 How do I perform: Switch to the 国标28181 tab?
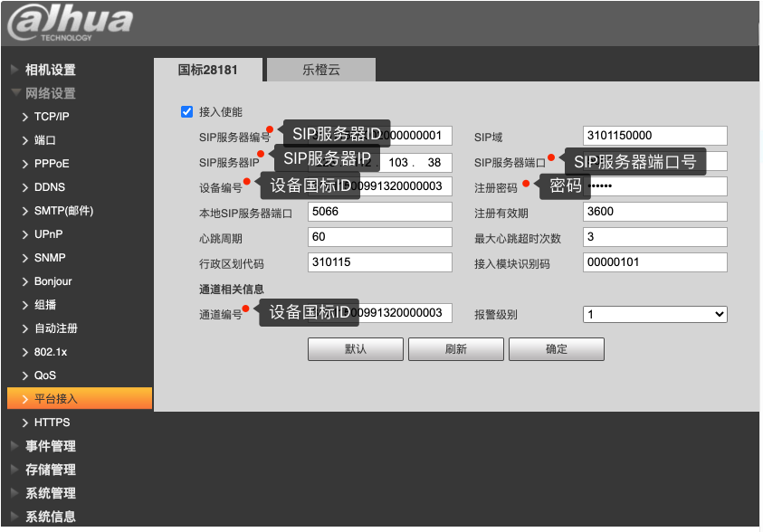208,70
